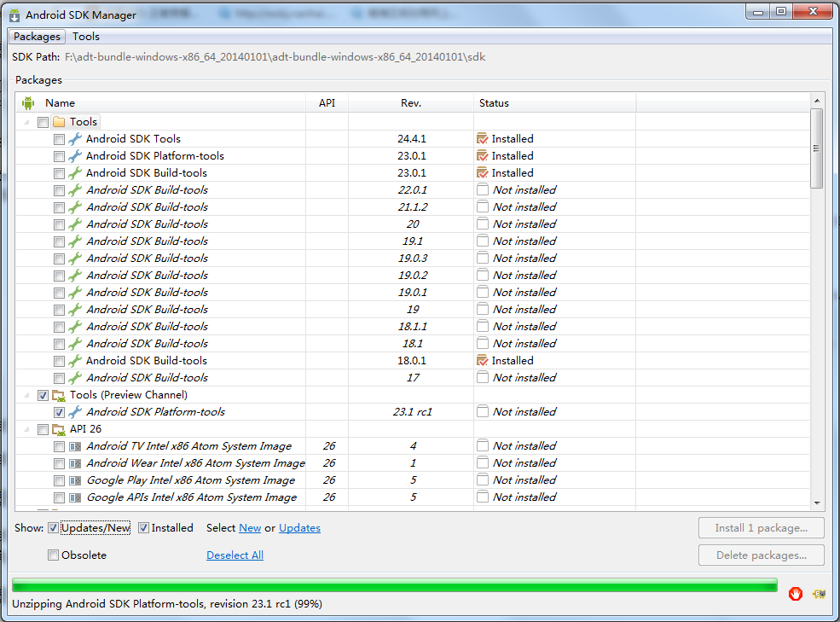Check the Tools group checkbox
This screenshot has width=840, height=622.
(x=43, y=122)
